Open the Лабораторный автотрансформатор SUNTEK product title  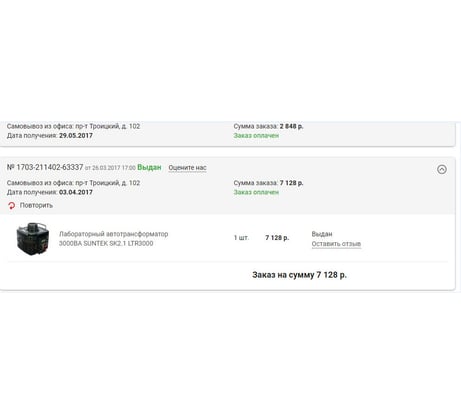pyautogui.click(x=114, y=239)
